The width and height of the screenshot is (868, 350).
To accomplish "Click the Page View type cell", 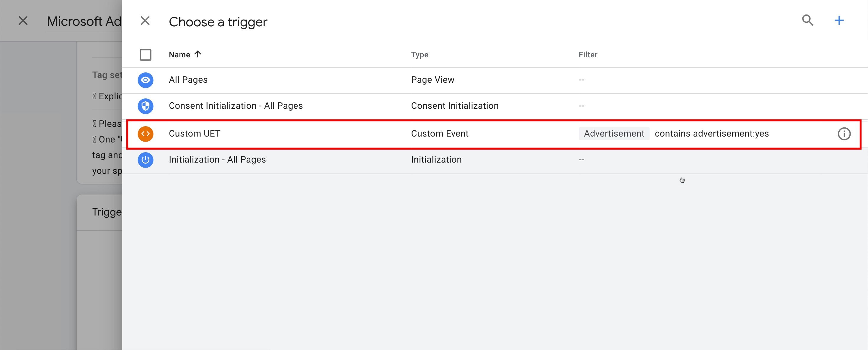I will 433,80.
